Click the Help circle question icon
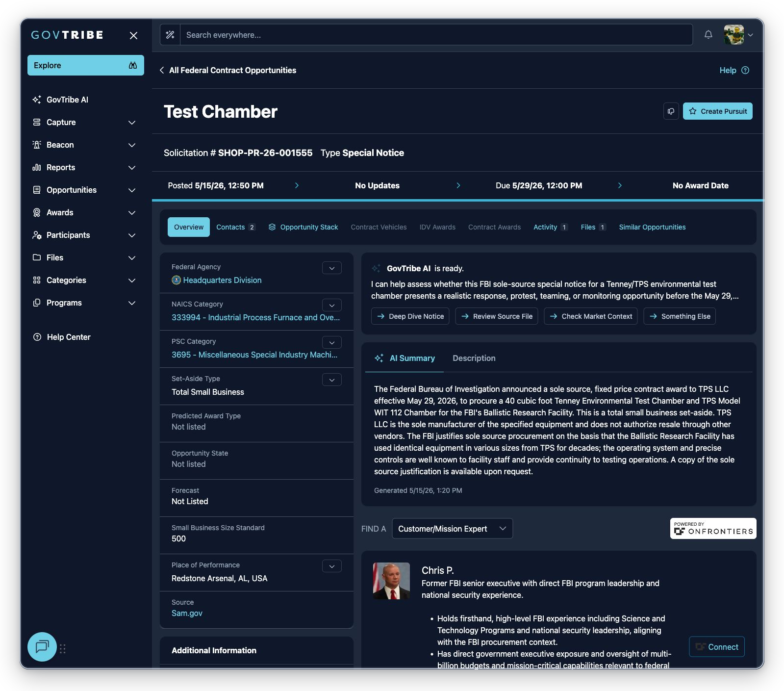Viewport: 784px width, 691px height. coord(745,70)
